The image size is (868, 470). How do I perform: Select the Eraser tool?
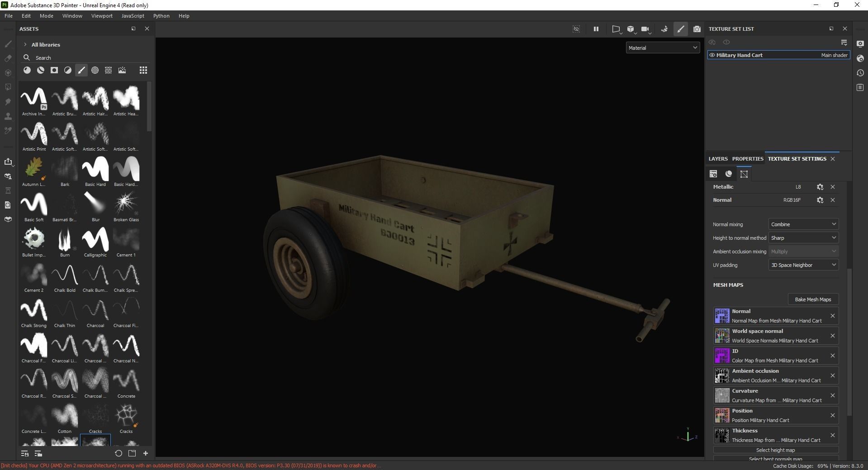point(8,59)
